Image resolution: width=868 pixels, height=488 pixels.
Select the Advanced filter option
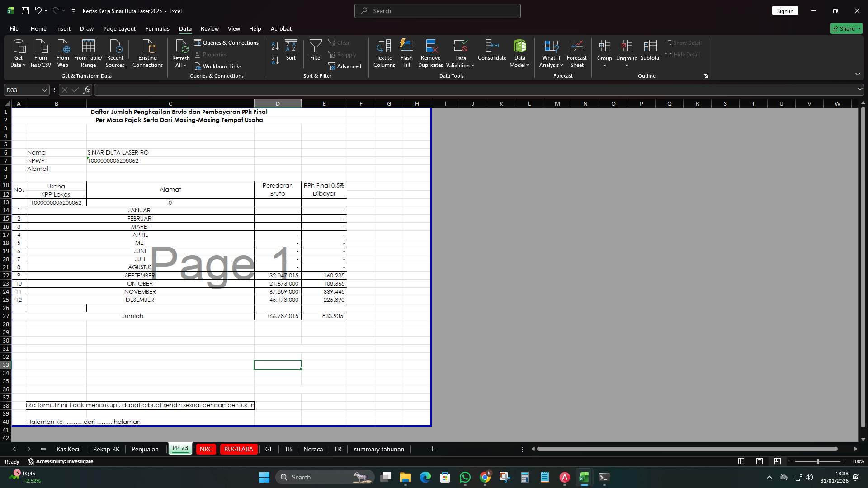click(345, 66)
